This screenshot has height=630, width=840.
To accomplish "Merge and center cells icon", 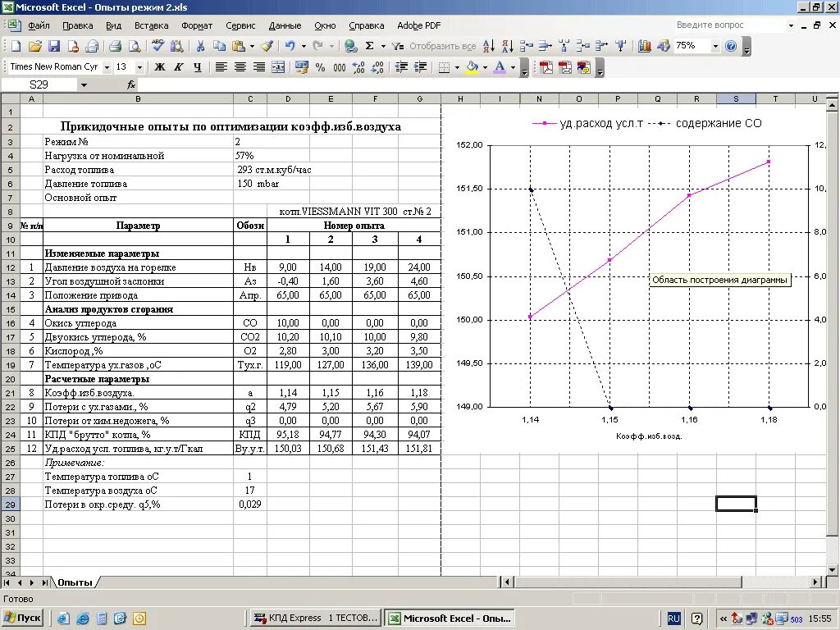I will (x=278, y=67).
